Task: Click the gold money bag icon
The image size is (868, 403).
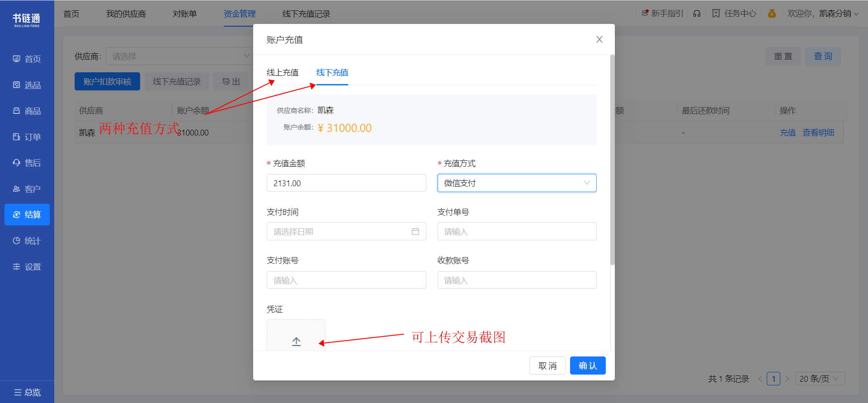Action: click(x=772, y=14)
